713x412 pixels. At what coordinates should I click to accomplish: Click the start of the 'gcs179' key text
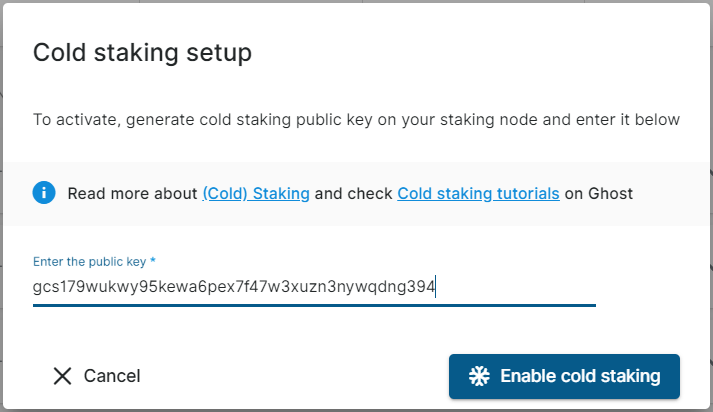pyautogui.click(x=34, y=287)
